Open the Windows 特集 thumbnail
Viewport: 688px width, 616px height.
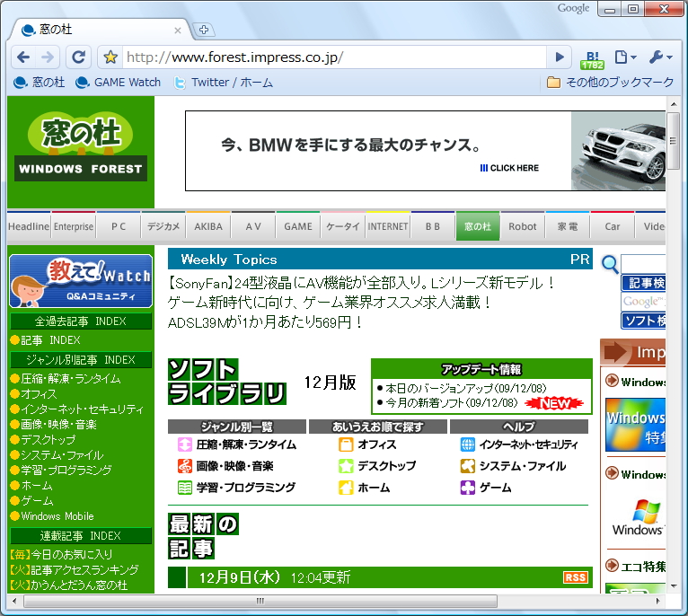coord(635,425)
